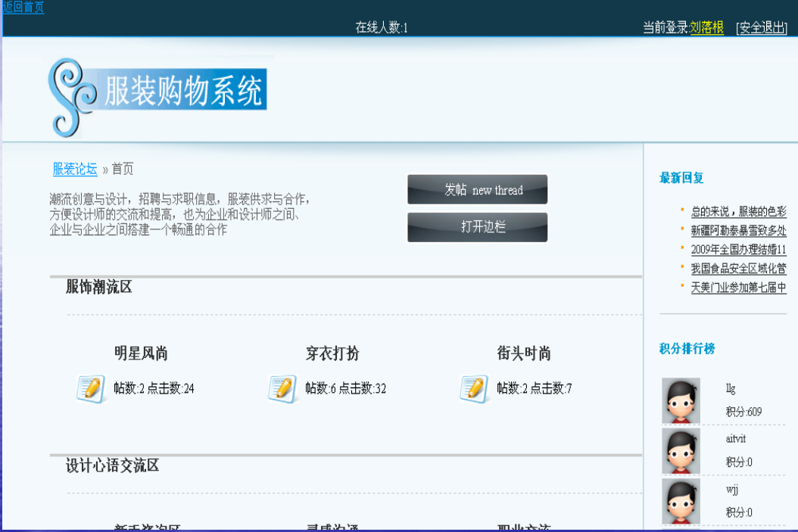Click the notepad icon beside 明星风尚
The image size is (798, 532).
[91, 389]
